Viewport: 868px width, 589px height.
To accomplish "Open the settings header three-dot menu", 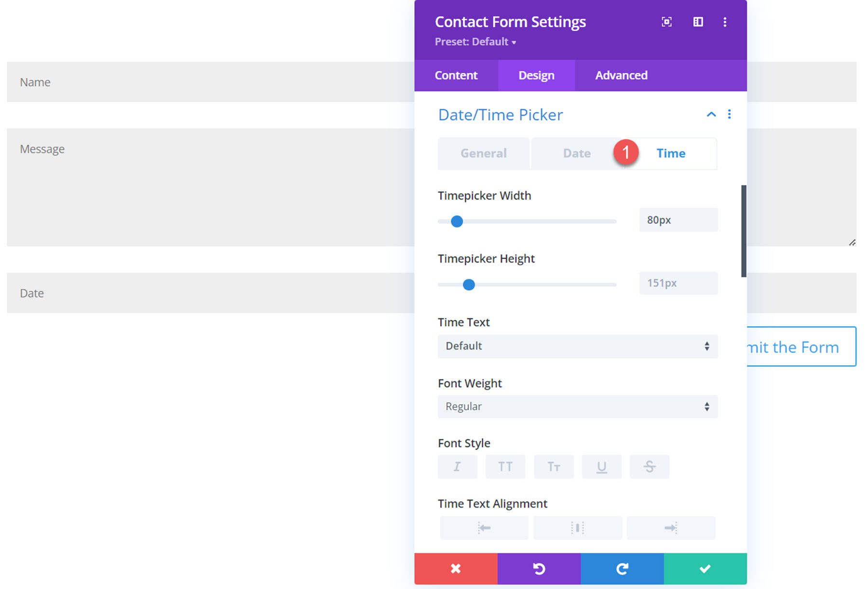I will [725, 22].
